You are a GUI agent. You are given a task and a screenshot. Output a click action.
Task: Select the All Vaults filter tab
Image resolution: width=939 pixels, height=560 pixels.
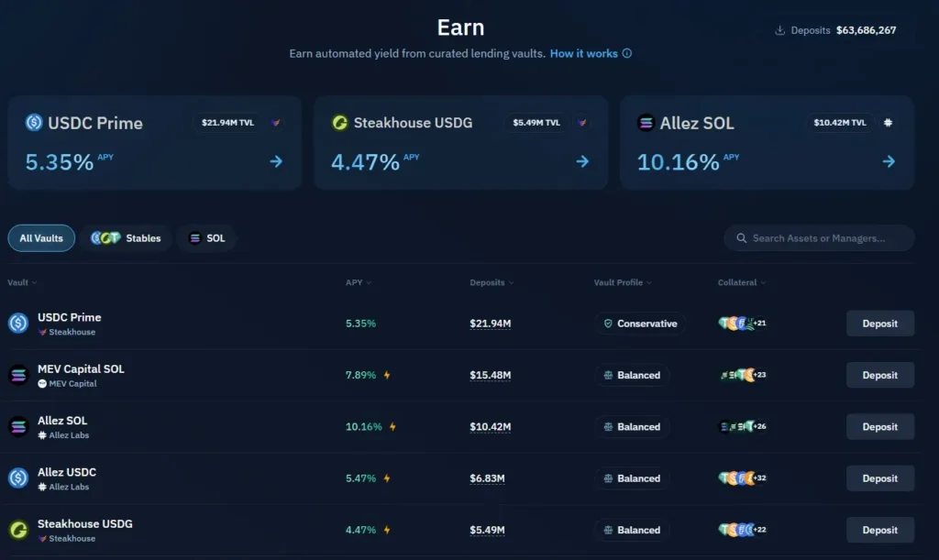coord(41,238)
